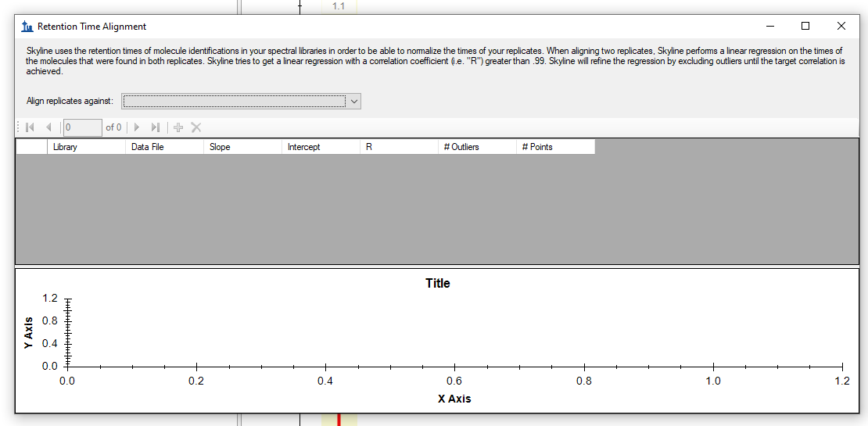
Task: Click the Intercept column header
Action: coord(321,147)
